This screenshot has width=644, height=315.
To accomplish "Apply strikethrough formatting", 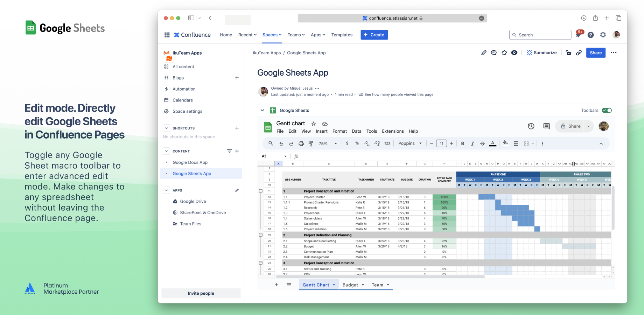I will (482, 143).
